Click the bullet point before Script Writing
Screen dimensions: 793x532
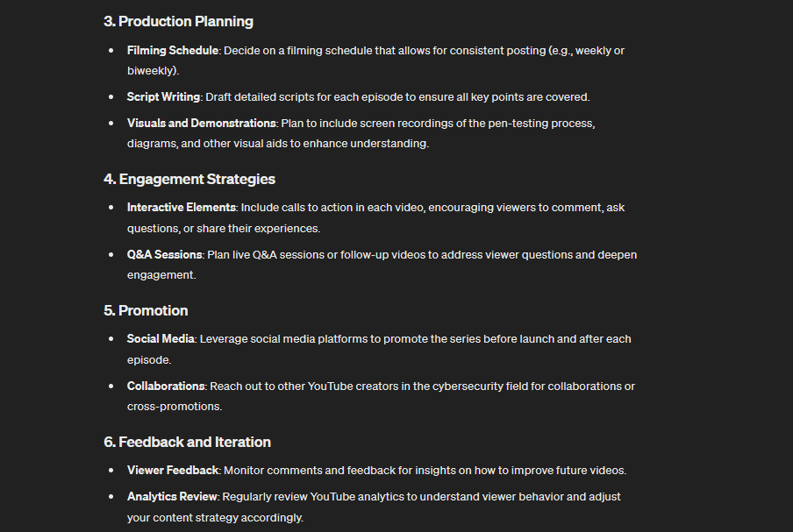[111, 96]
